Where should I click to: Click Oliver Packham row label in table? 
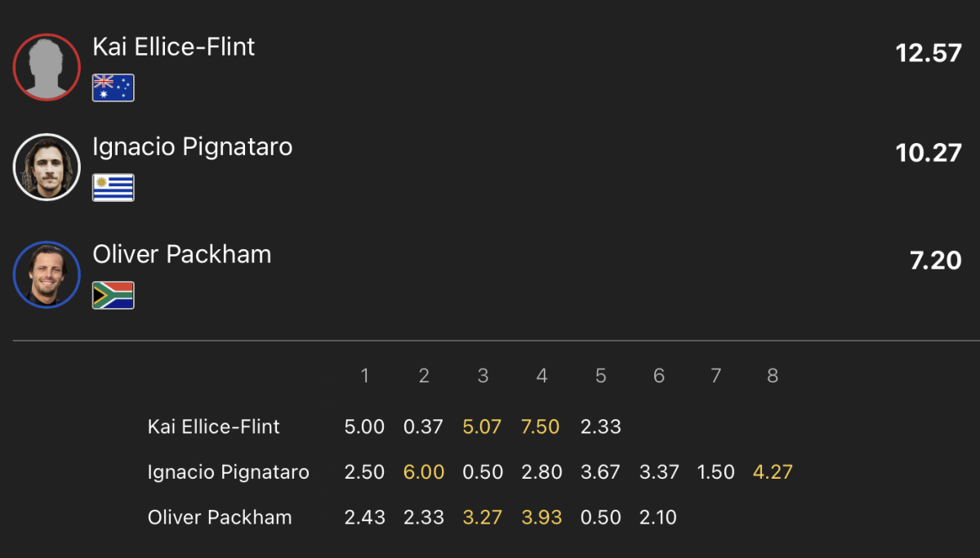tap(220, 517)
